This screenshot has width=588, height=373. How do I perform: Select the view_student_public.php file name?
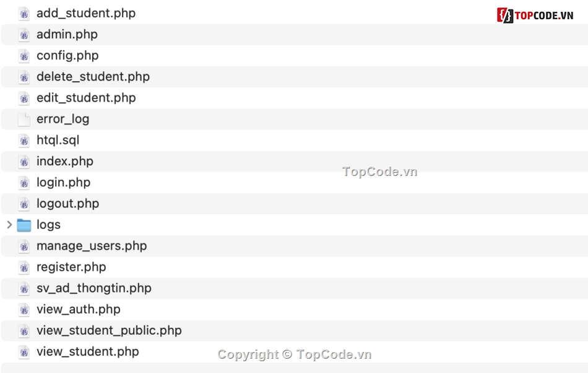109,331
